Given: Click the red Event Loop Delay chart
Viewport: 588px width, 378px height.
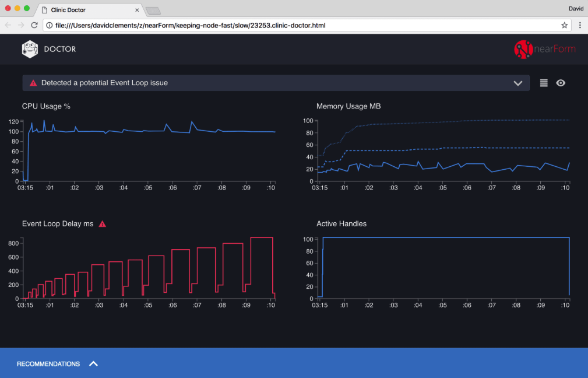Looking at the screenshot, I should point(149,268).
